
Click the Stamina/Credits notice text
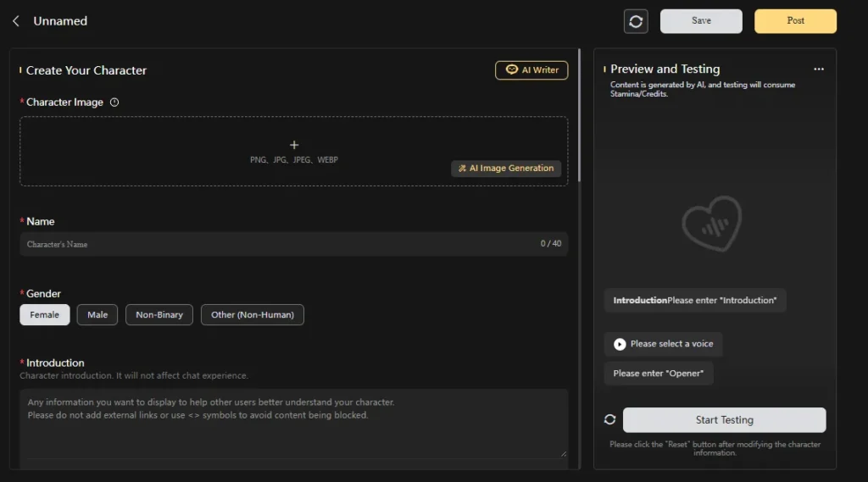pyautogui.click(x=703, y=89)
